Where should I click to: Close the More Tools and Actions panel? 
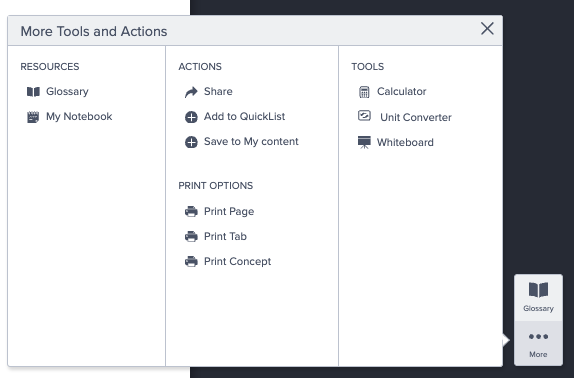[x=487, y=29]
